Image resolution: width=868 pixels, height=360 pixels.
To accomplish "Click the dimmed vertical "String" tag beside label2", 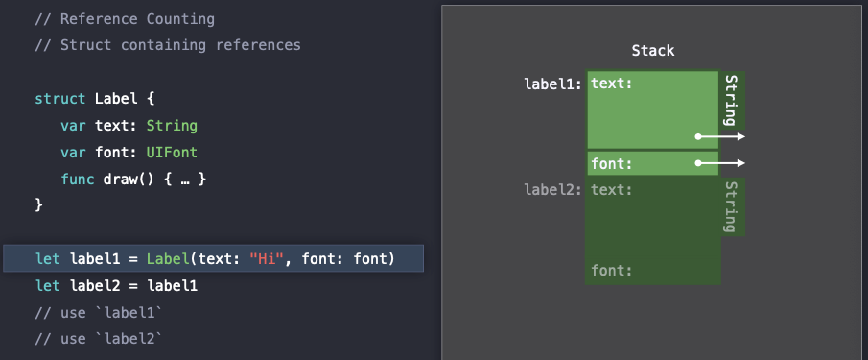I will coord(732,206).
